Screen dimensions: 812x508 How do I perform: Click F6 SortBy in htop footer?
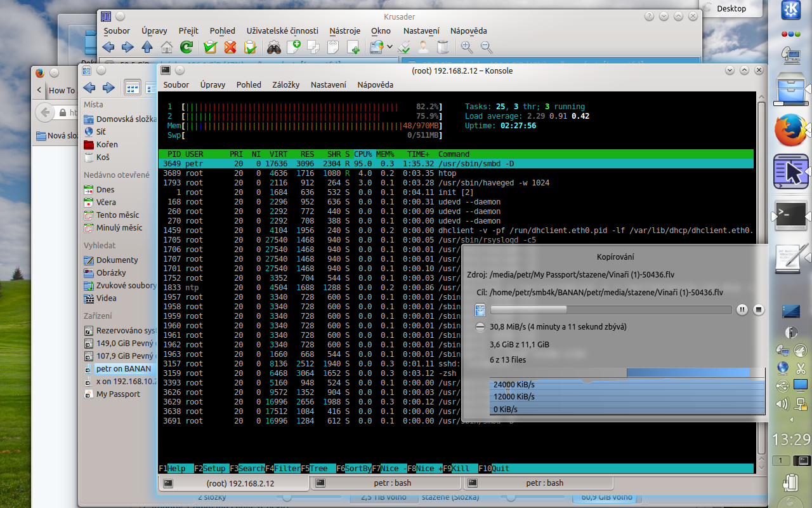[x=354, y=469]
